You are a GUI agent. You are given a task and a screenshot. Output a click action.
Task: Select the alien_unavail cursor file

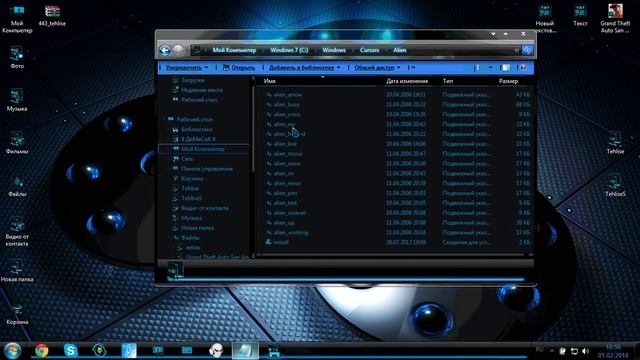tap(286, 213)
